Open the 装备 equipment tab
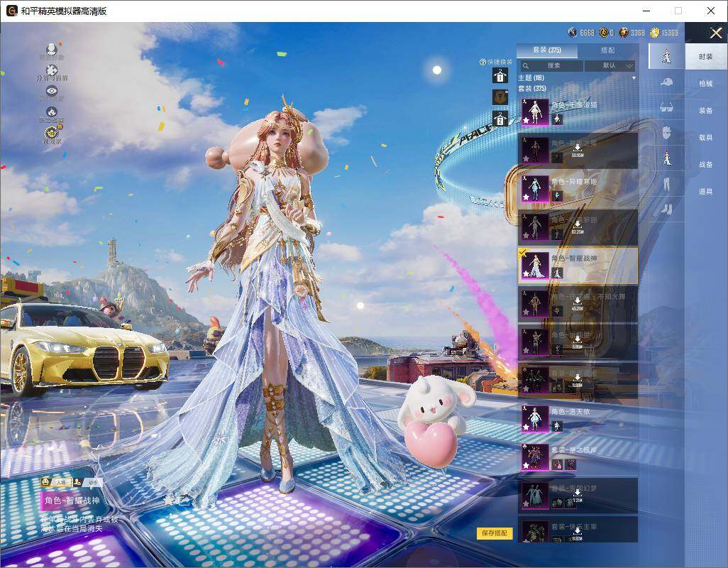Image resolution: width=728 pixels, height=568 pixels. (x=706, y=111)
